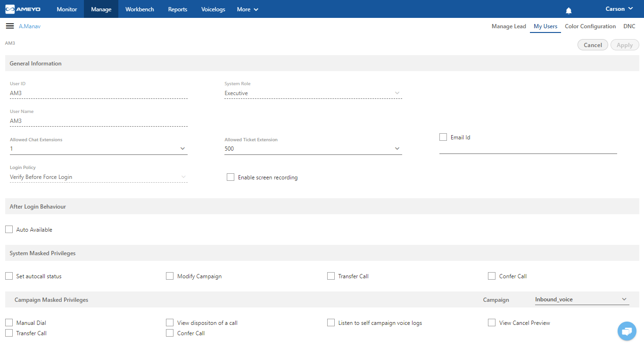Screen dimensions: 644x347
Task: Toggle Set autocall status checkbox
Action: pyautogui.click(x=9, y=276)
